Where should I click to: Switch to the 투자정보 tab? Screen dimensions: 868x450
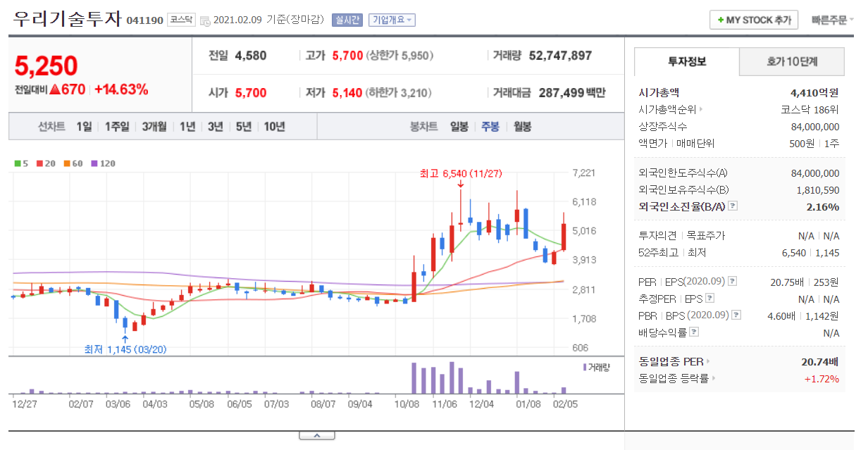[x=687, y=62]
